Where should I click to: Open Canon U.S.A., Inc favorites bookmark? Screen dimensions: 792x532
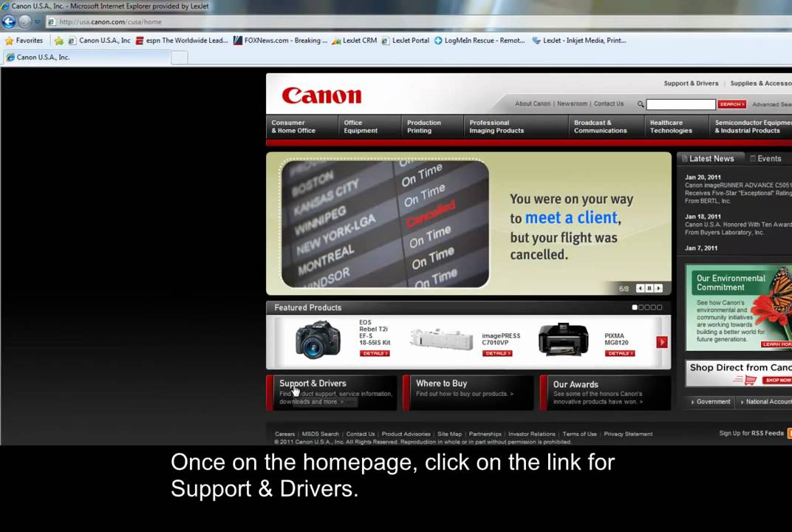(x=99, y=41)
